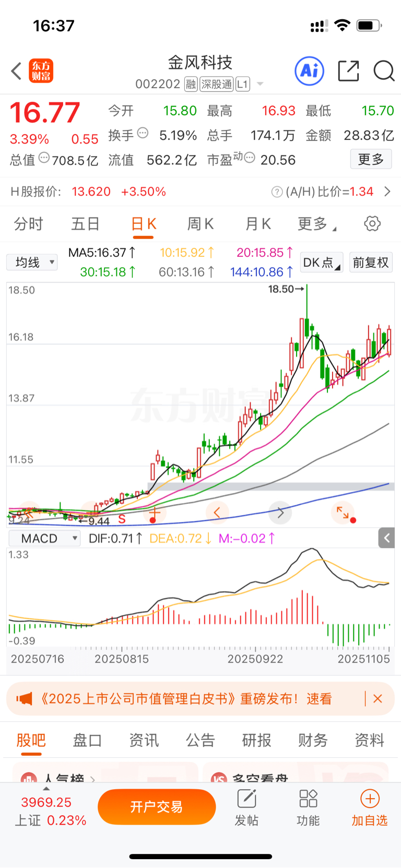401x868 pixels.
Task: Move chart right with arrow icon
Action: pos(280,513)
